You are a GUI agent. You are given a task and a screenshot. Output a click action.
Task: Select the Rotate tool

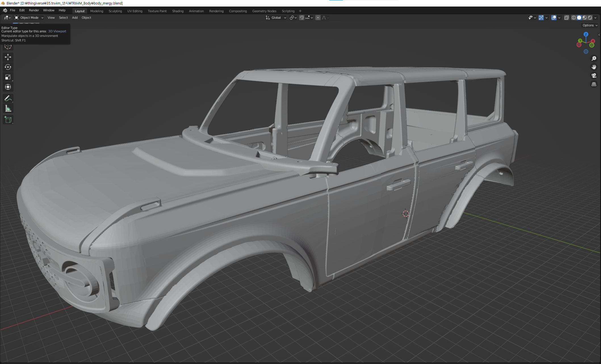[x=8, y=67]
